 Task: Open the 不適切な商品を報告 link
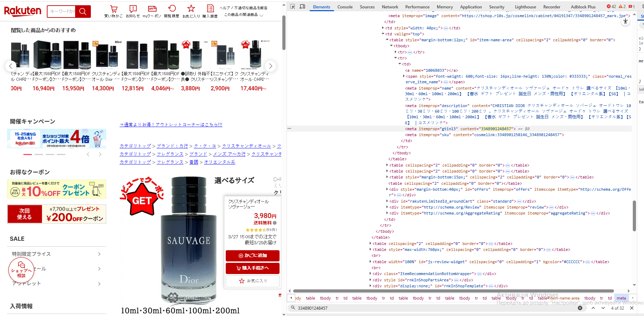251,8
